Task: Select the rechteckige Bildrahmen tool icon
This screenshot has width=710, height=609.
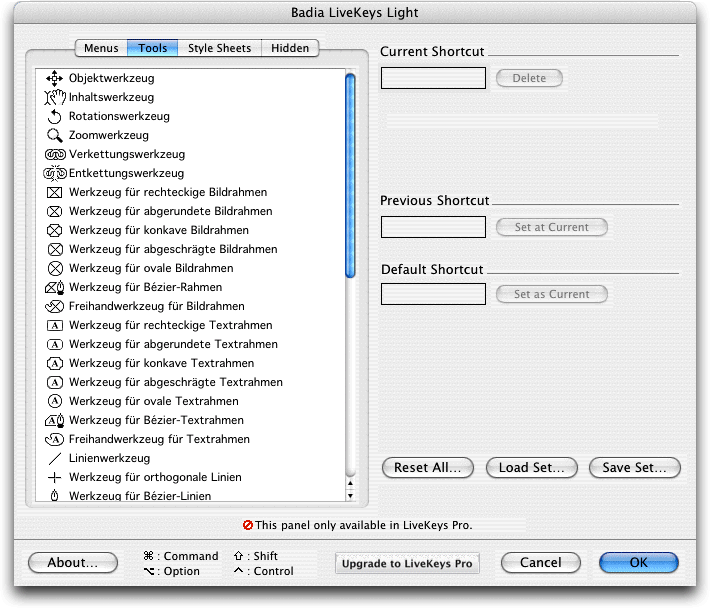Action: point(54,192)
